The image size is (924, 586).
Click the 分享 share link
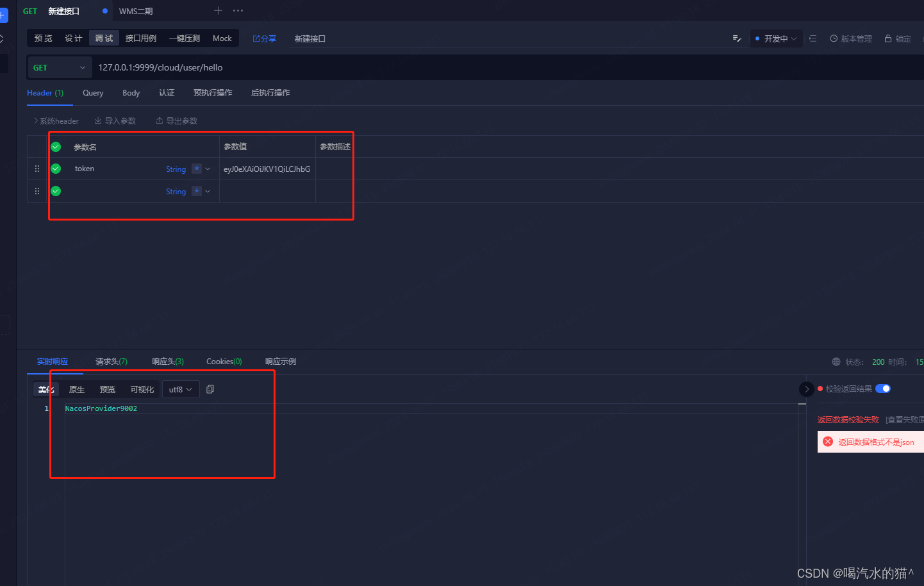tap(265, 38)
